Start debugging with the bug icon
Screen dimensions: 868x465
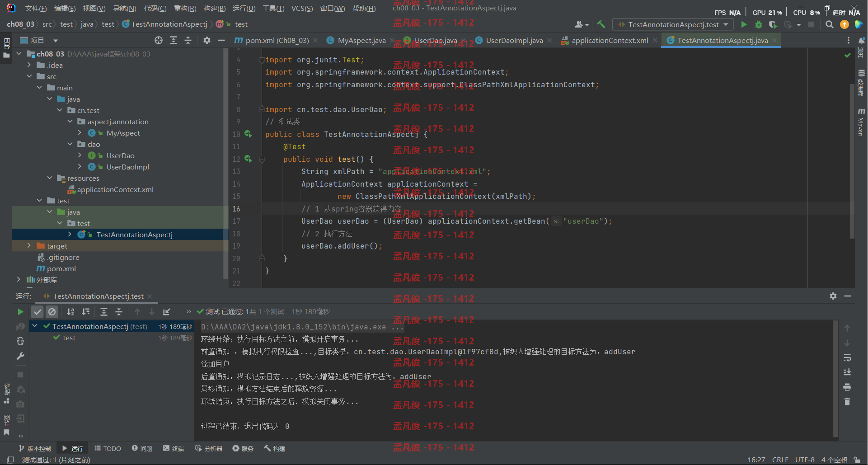coord(759,24)
